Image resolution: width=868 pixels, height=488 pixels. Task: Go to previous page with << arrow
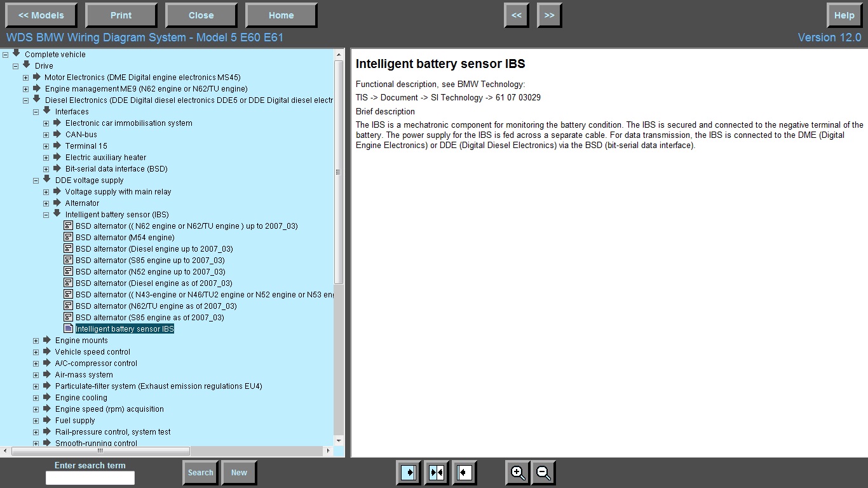coord(517,15)
